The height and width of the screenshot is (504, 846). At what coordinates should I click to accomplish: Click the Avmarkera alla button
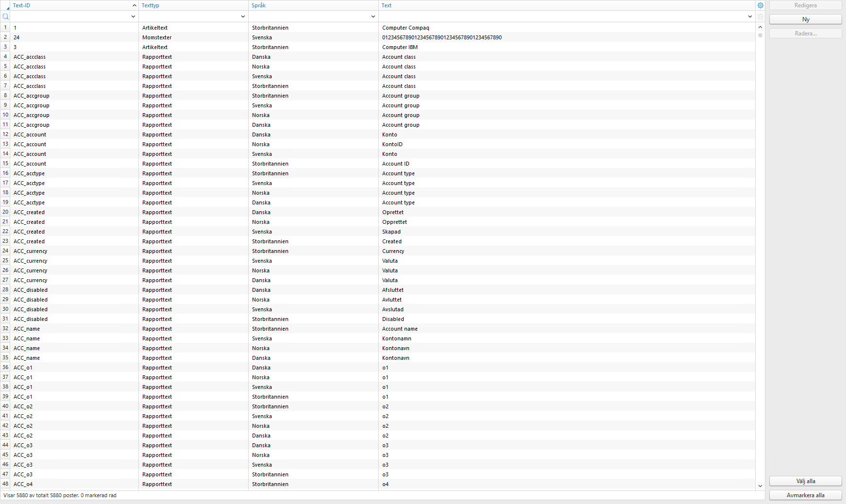(x=805, y=495)
